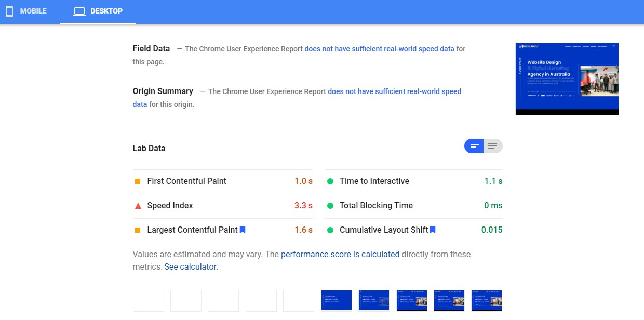The width and height of the screenshot is (644, 320).
Task: Open the performance score is calculated link
Action: (x=340, y=254)
